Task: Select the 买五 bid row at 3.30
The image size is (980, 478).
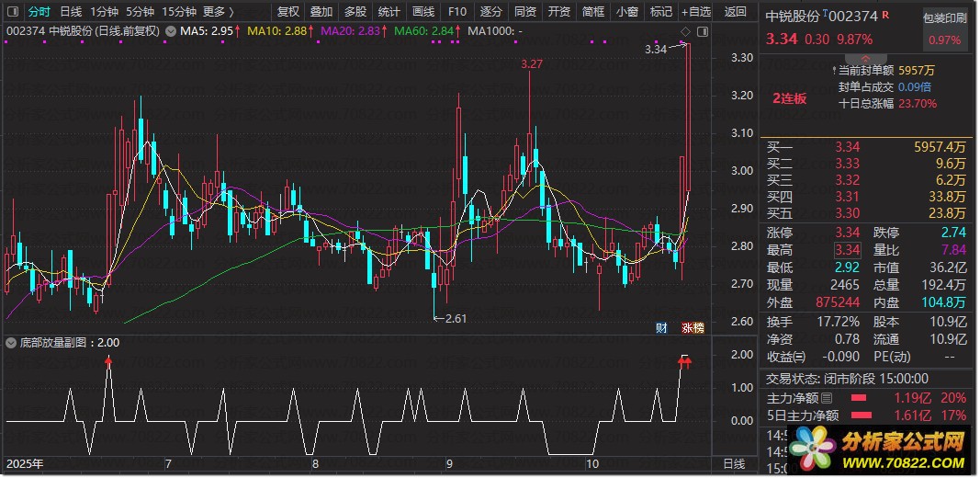Action: pos(865,213)
